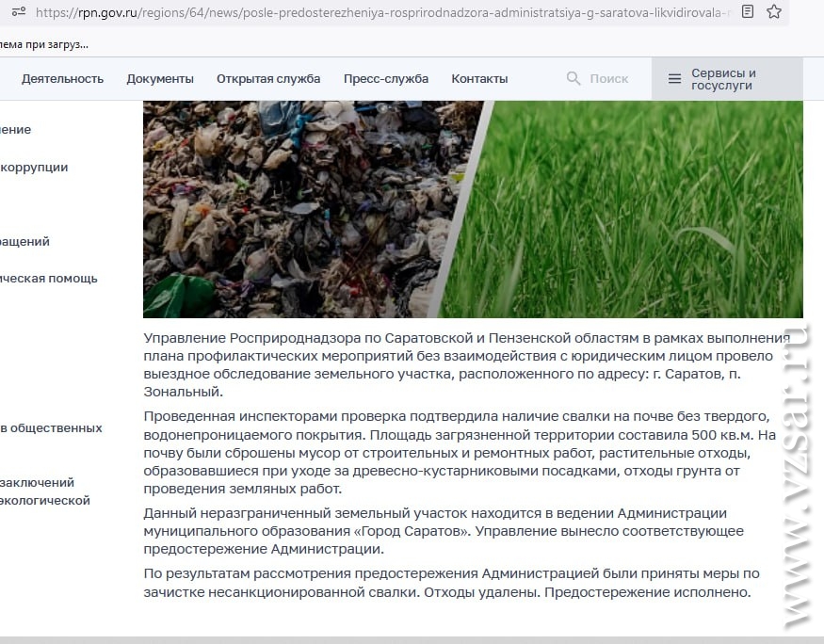Viewport: 824px width, 644px height.
Task: Open the sidebar link ending in 'ление'
Action: coord(16,130)
